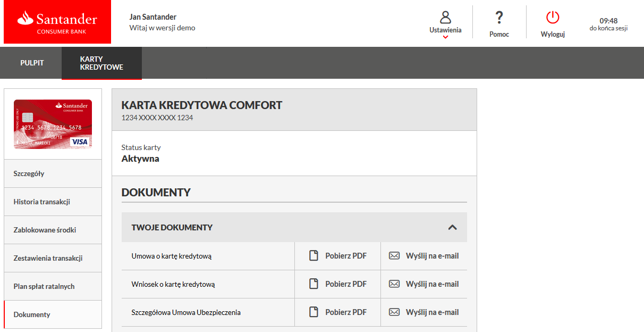Switch to the Pulpit tab
Viewport: 644px width, 332px height.
click(x=32, y=63)
